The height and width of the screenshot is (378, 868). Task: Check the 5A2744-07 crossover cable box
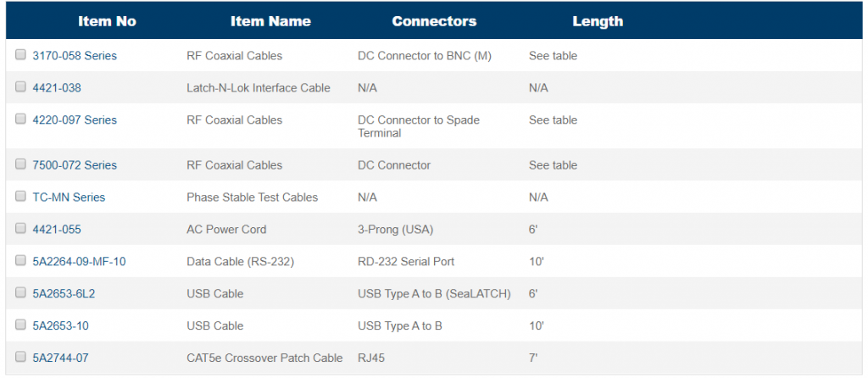point(20,357)
